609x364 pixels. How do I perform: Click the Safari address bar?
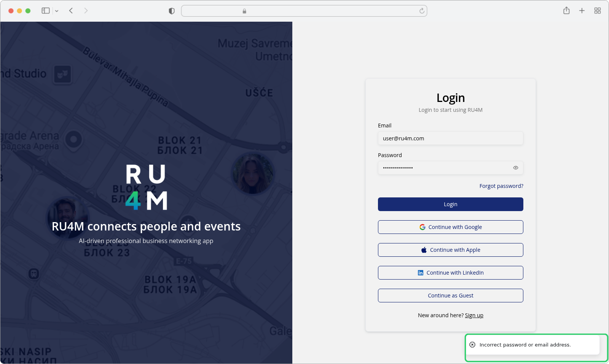[304, 11]
